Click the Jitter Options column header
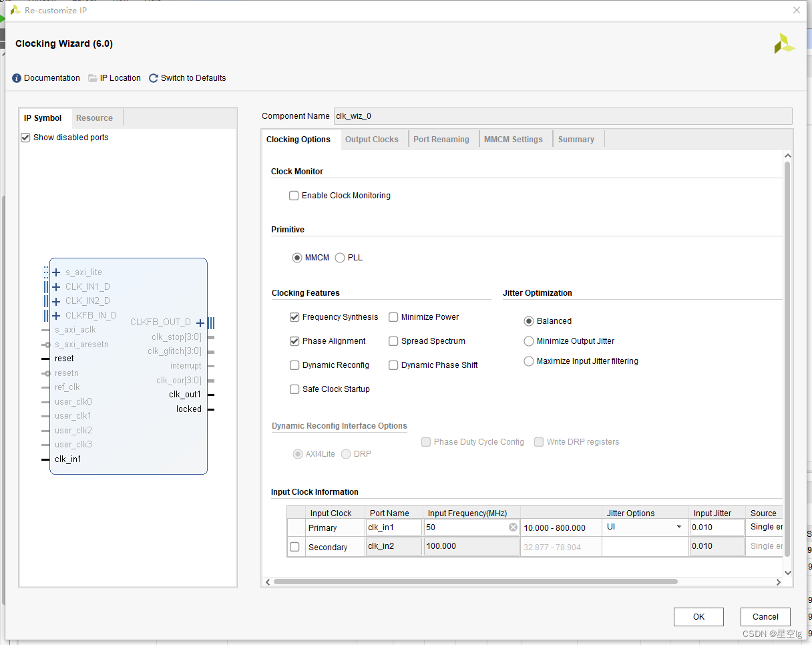812x645 pixels. (645, 513)
